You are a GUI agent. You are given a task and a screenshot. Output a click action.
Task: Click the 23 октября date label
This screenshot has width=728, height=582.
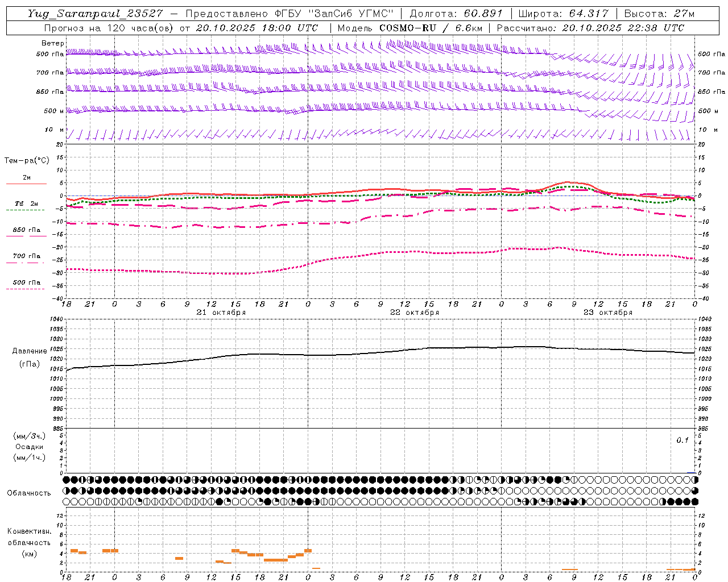click(608, 312)
